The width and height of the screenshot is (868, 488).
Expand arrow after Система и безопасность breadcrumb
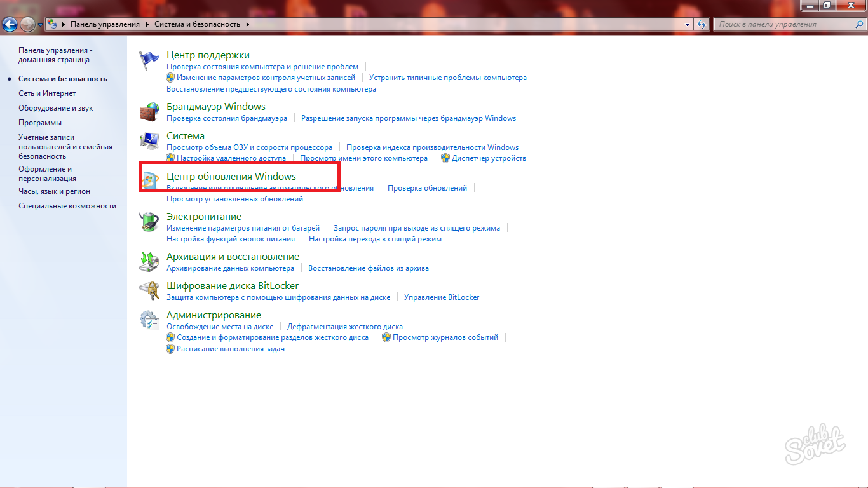click(247, 24)
